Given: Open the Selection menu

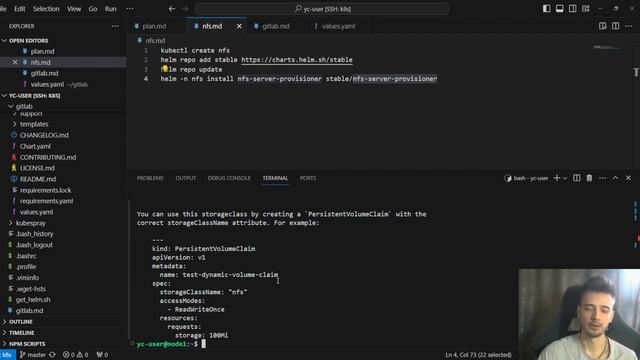Looking at the screenshot, I should [46, 9].
